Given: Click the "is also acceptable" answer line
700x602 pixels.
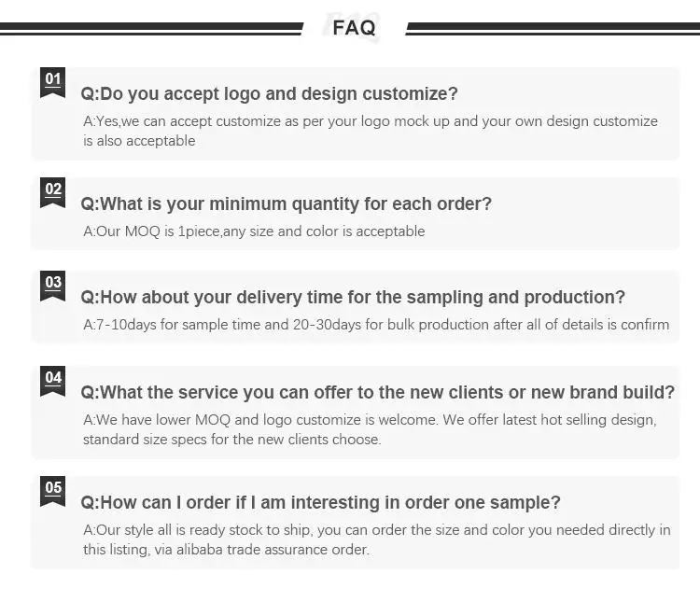Looking at the screenshot, I should point(139,141).
